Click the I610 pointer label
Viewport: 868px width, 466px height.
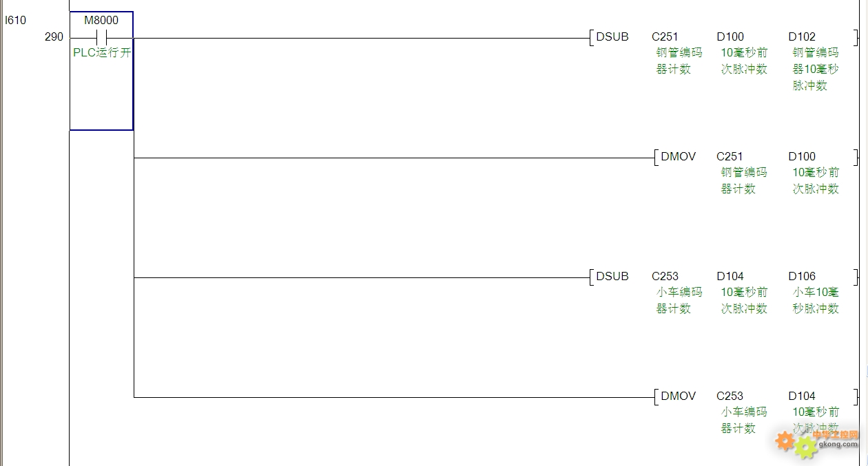click(x=15, y=21)
